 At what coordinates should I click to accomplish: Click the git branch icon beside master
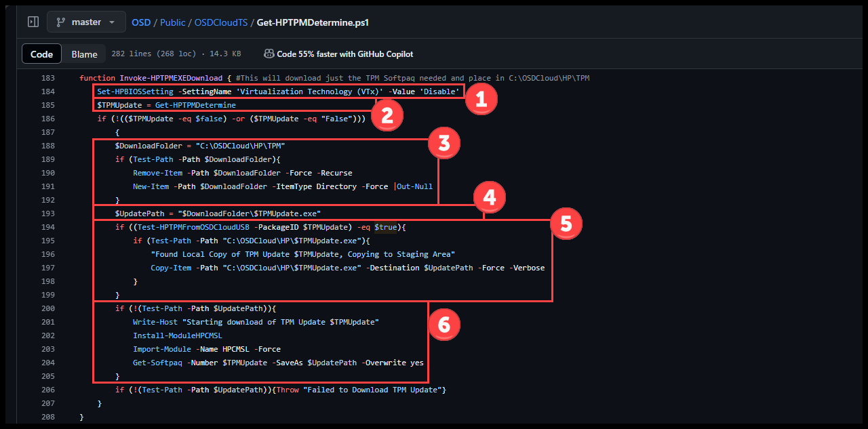62,21
